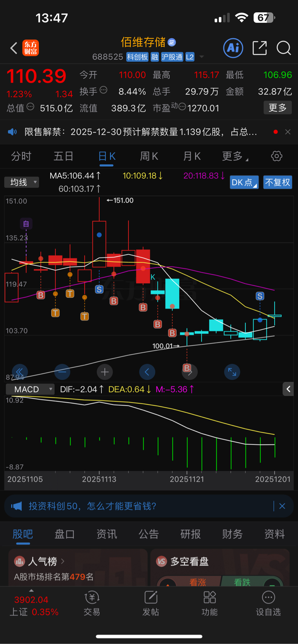Viewport: 298px width, 644px height.
Task: Close the 限售解禁 notice banner
Action: [288, 132]
